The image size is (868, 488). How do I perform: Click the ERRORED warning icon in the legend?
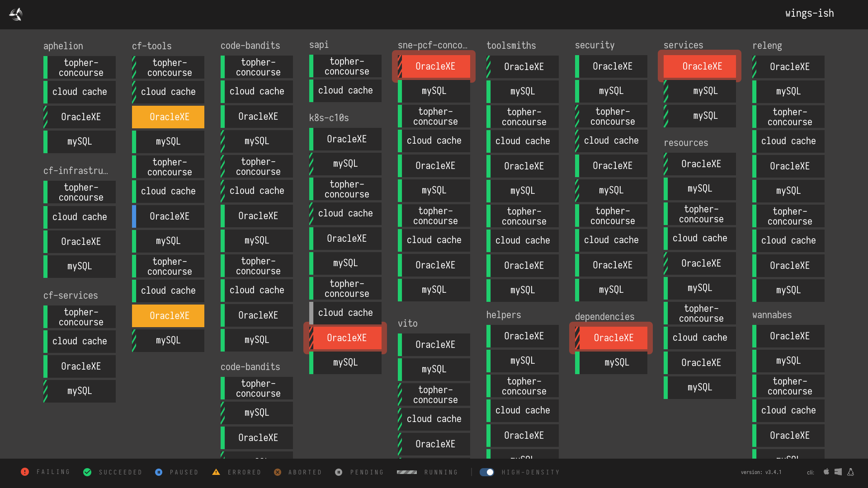(216, 472)
